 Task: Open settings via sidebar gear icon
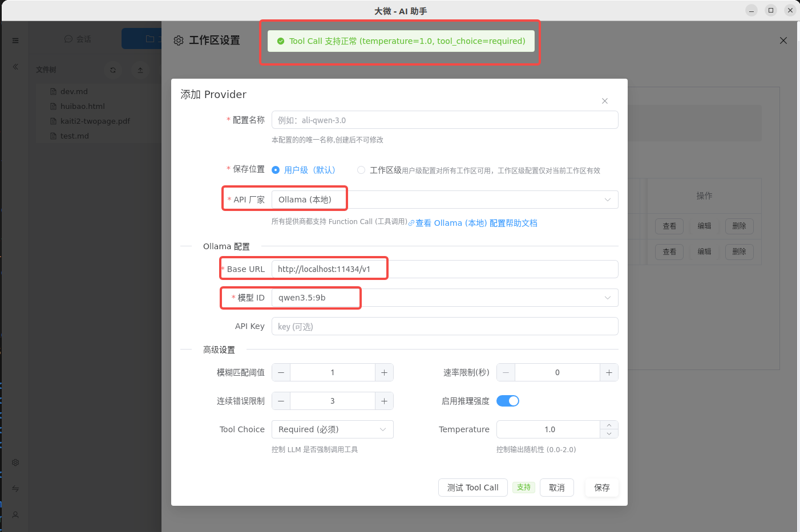[x=15, y=462]
